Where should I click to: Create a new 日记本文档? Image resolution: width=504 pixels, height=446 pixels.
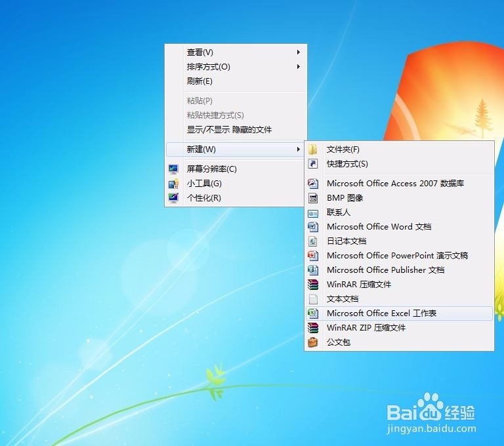pyautogui.click(x=399, y=241)
